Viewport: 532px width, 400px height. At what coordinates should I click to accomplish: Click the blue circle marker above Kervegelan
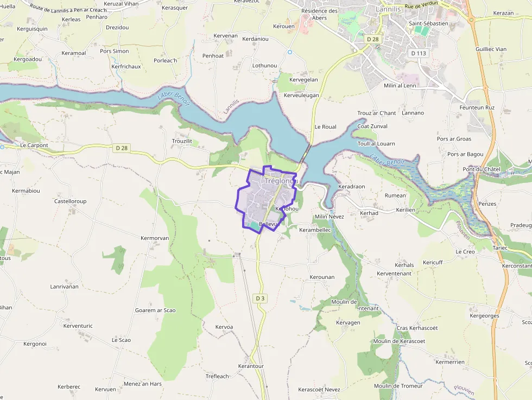290,52
